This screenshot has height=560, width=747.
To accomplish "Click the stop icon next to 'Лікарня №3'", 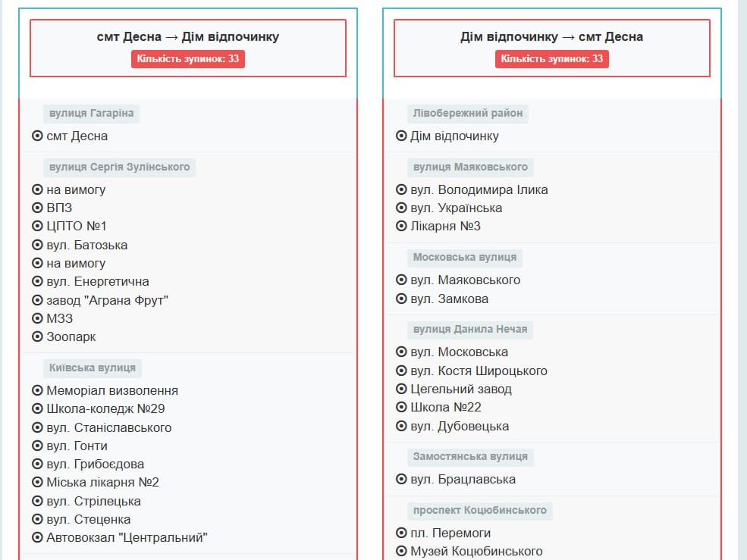I will tap(400, 226).
